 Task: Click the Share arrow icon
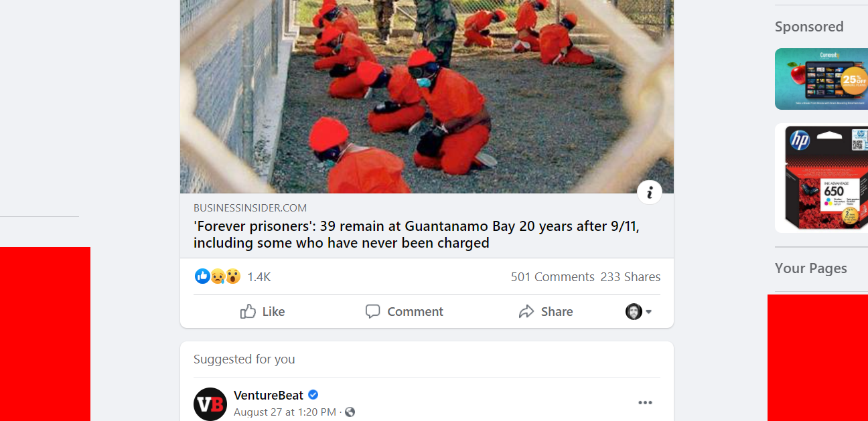[x=526, y=311]
